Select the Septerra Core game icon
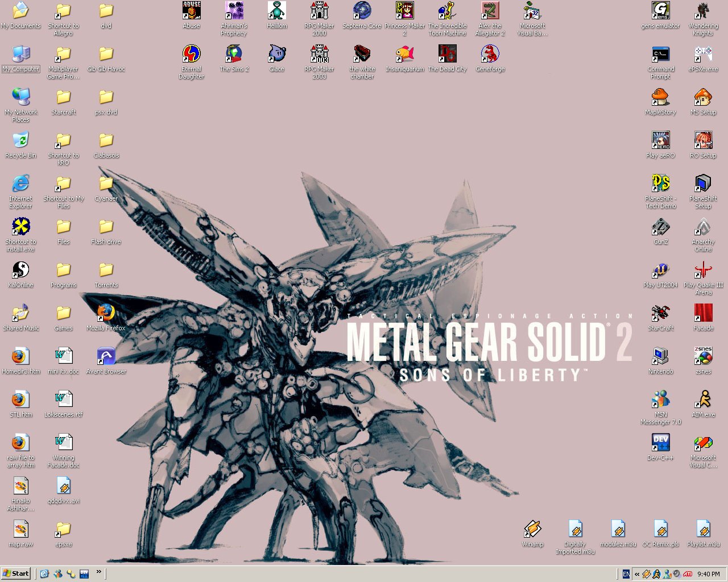The image size is (728, 582). pos(362,11)
